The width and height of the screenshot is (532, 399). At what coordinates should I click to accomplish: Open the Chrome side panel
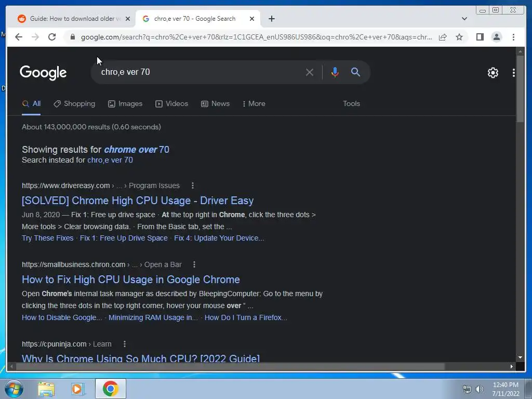480,37
